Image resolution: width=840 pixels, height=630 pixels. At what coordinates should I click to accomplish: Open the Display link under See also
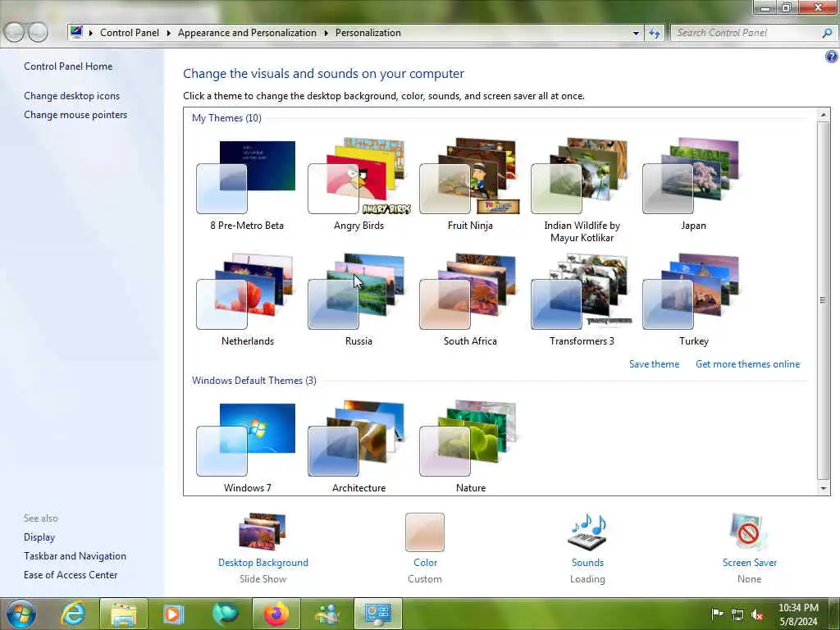click(x=39, y=537)
